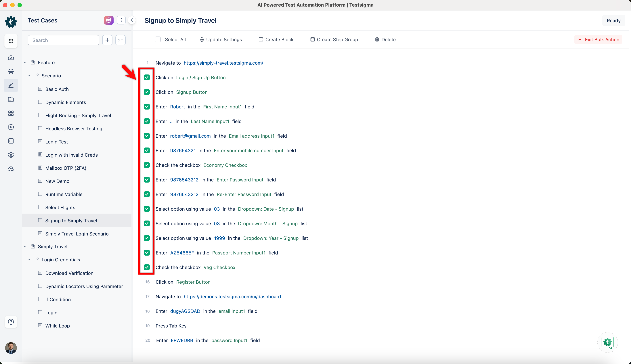Click the Testsigma gear logo

pos(11,22)
